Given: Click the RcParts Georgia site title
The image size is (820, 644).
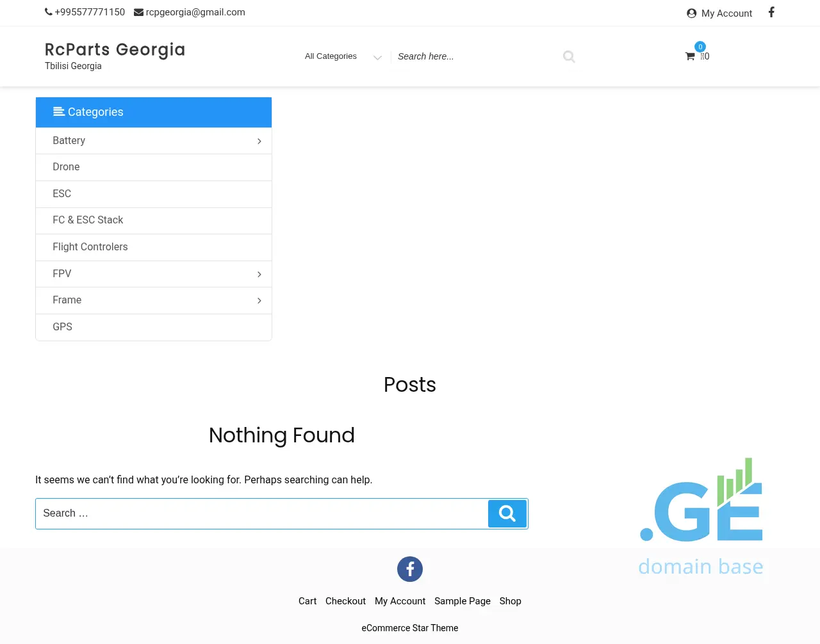Looking at the screenshot, I should click(x=115, y=50).
